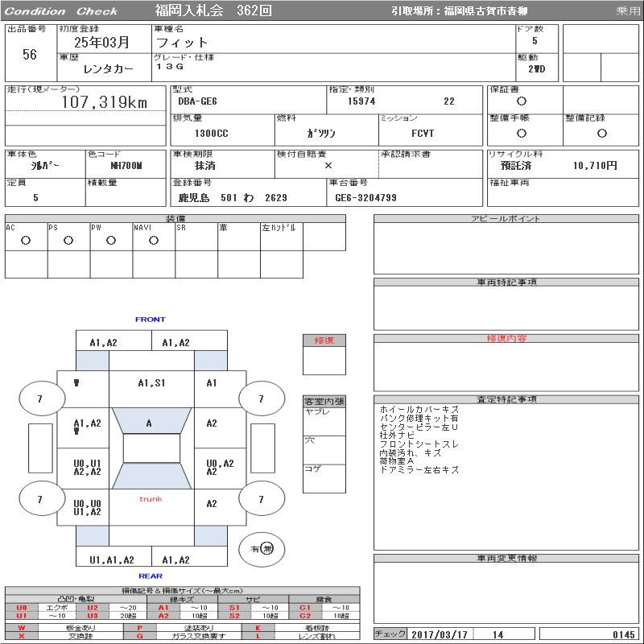
Task: Click the 査定特記事項 section header
Action: click(507, 399)
